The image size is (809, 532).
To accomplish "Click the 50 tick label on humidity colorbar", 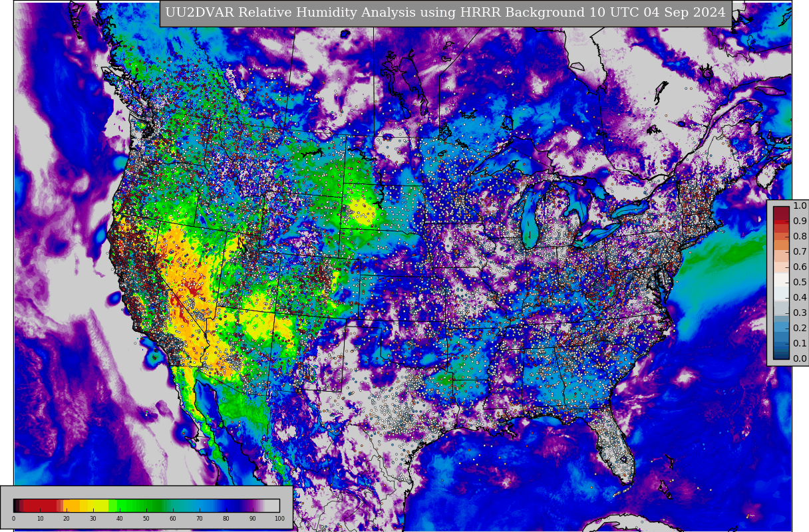I will (146, 519).
